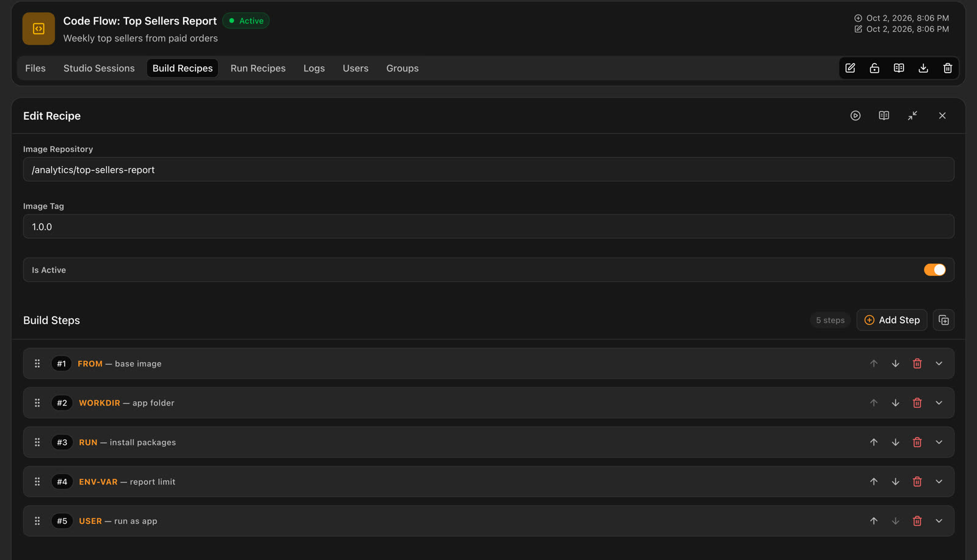Open the Logs tab

tap(314, 68)
